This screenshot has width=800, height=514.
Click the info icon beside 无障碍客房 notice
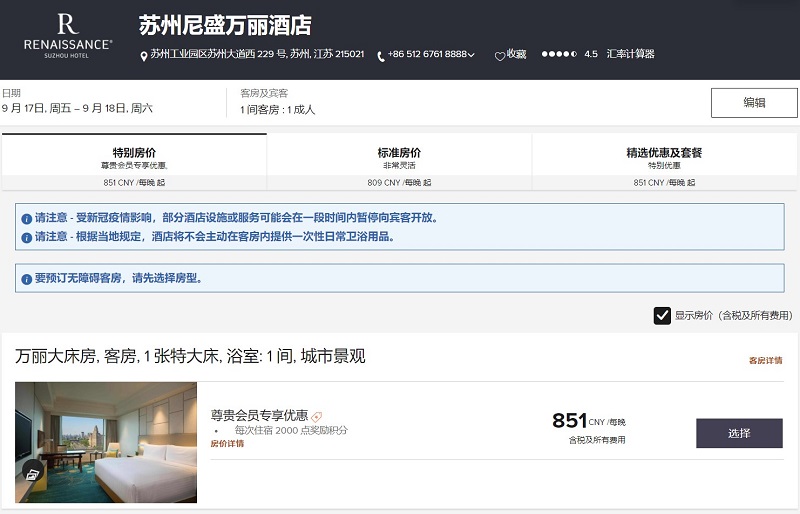(27, 279)
